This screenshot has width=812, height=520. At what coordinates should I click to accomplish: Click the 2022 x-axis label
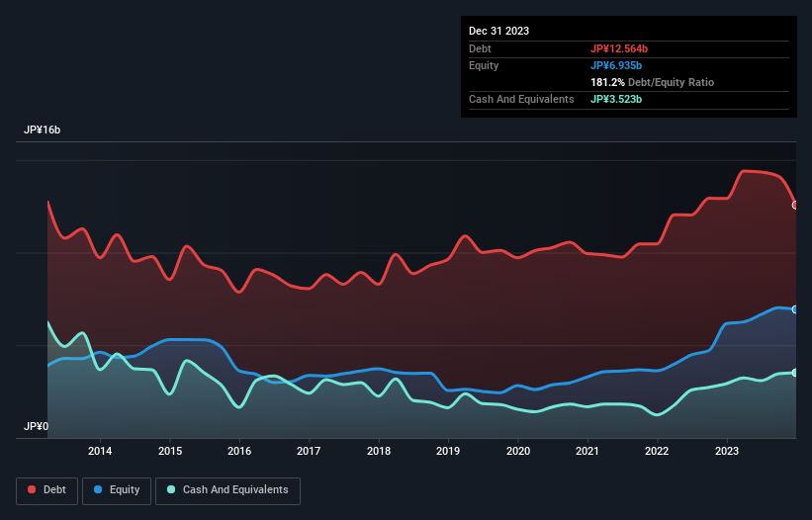click(657, 451)
